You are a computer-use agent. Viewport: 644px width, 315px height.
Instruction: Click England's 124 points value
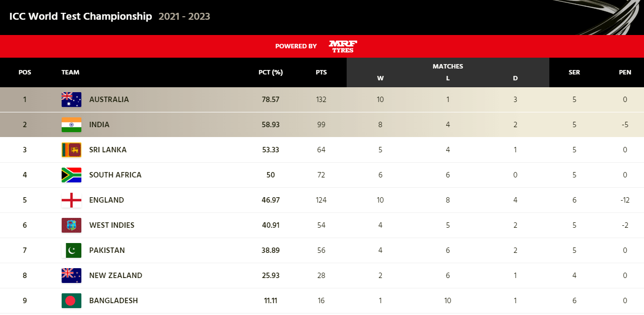click(321, 200)
